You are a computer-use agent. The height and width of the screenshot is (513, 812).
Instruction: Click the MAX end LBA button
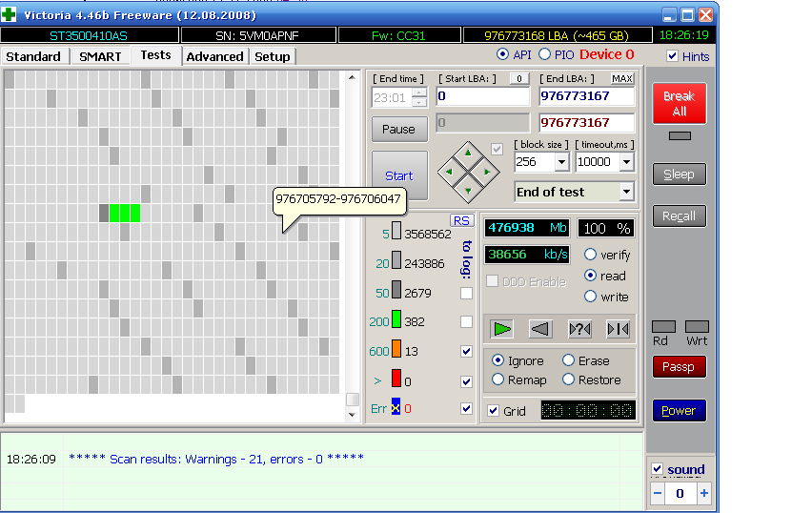point(621,78)
